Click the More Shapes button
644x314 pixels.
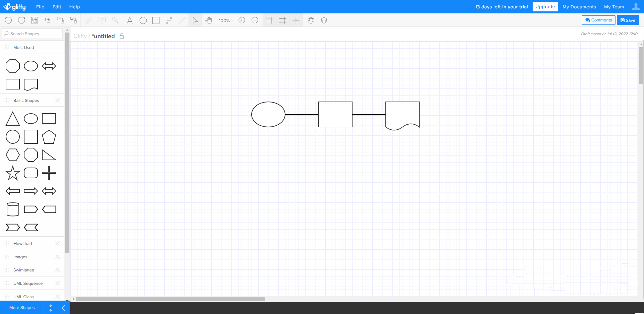pos(22,308)
